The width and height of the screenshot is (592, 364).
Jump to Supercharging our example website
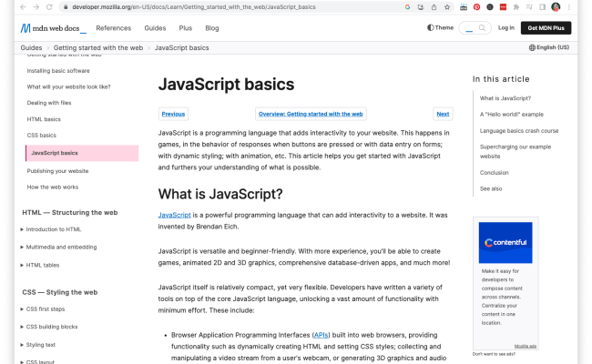coord(515,151)
